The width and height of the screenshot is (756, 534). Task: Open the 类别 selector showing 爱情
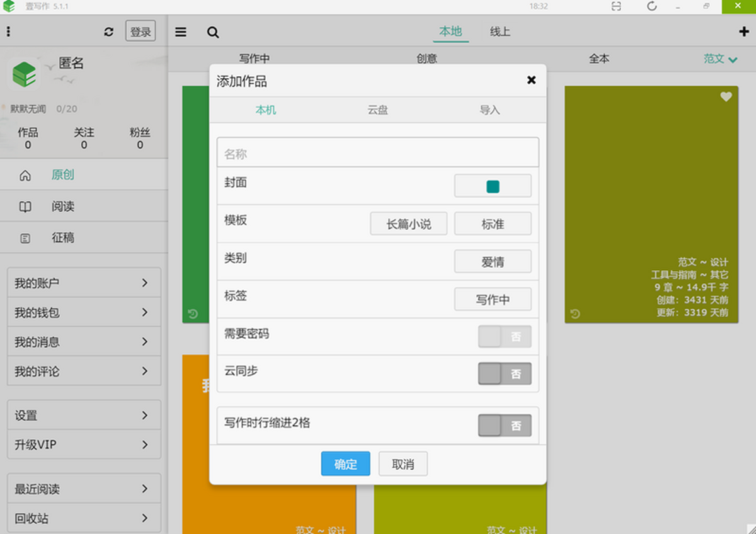pos(493,261)
